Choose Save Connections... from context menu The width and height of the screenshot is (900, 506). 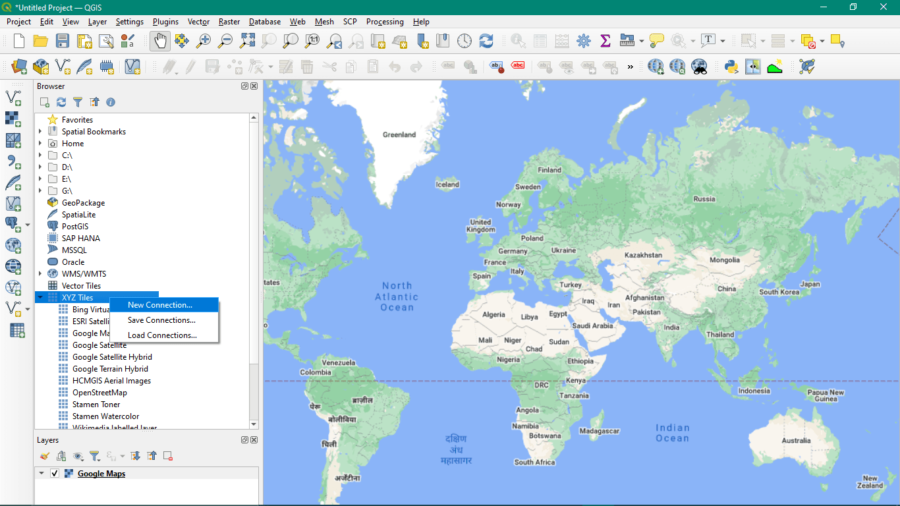[164, 320]
